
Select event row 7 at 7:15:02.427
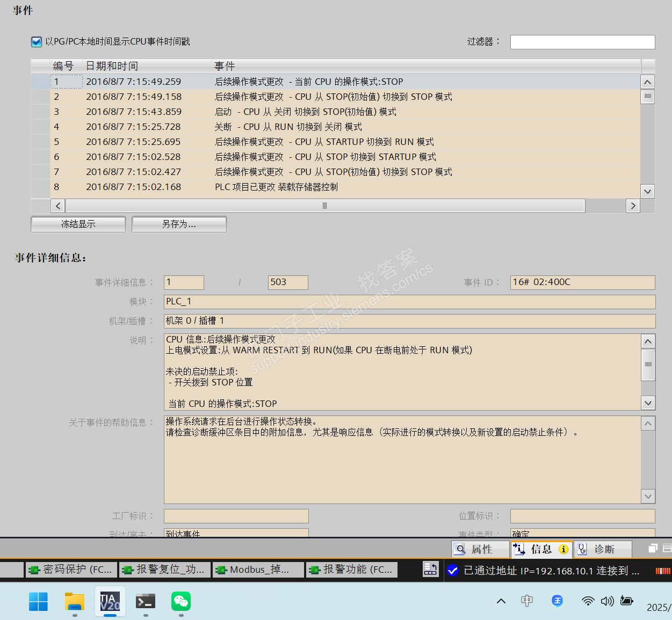point(336,172)
